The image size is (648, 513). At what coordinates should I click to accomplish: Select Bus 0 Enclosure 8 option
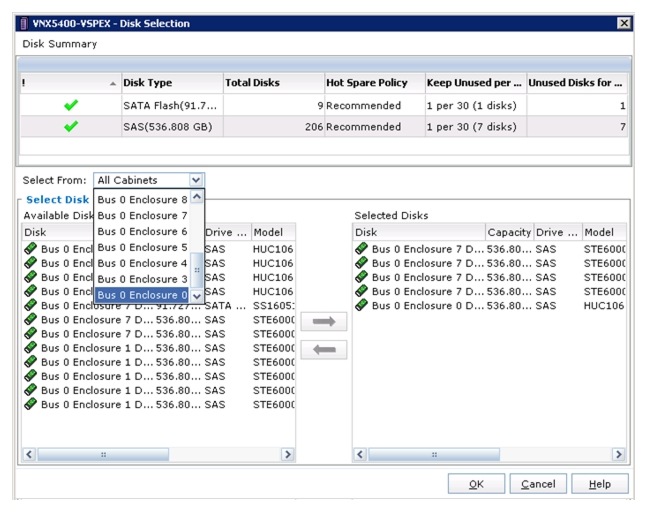coord(143,199)
